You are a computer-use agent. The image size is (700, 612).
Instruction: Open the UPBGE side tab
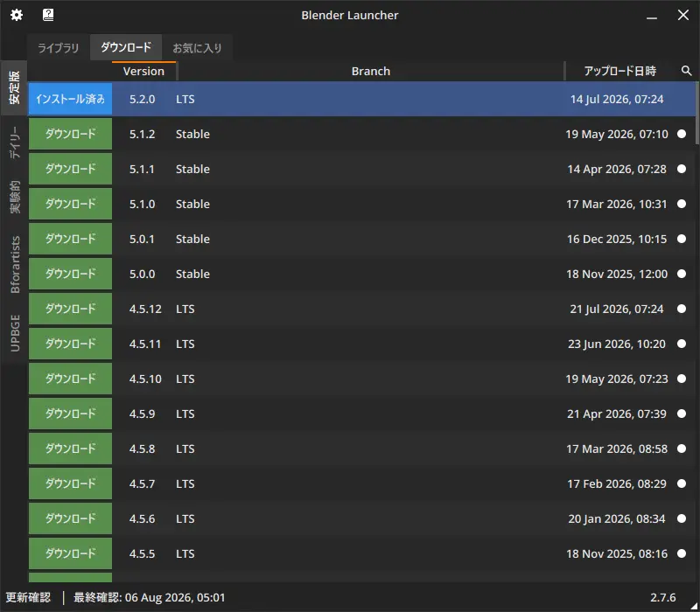[x=14, y=333]
